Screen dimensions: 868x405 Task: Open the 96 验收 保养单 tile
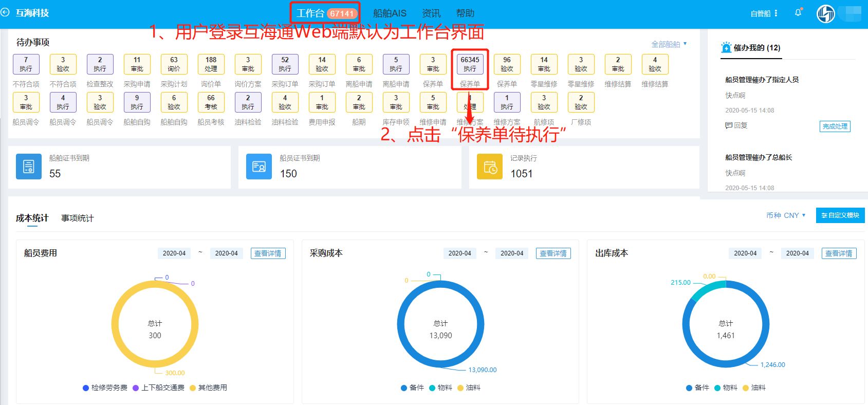click(507, 64)
